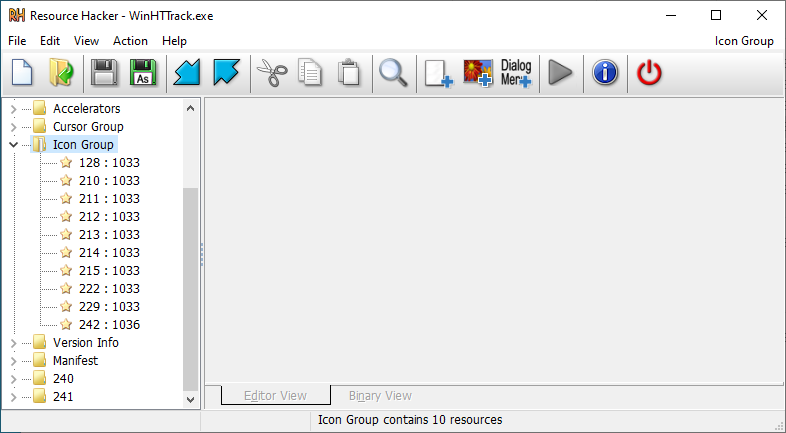Click the Add image resource flower icon
Screen dimensions: 786x433
click(x=477, y=73)
